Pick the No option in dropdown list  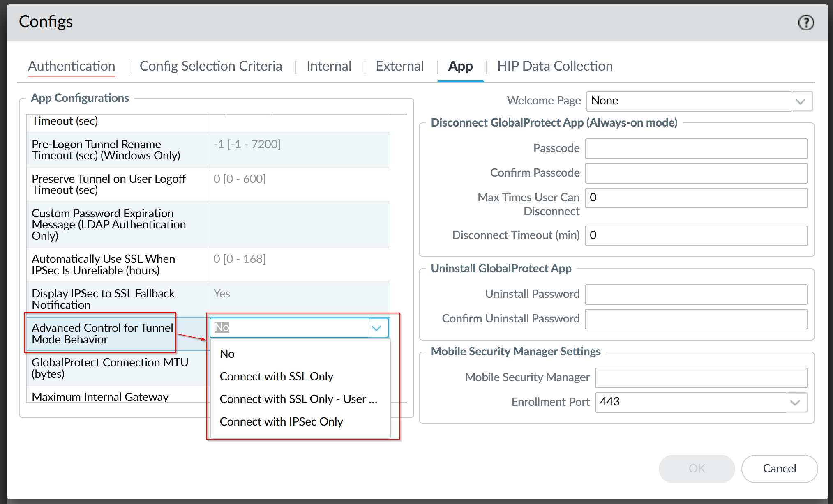click(227, 354)
